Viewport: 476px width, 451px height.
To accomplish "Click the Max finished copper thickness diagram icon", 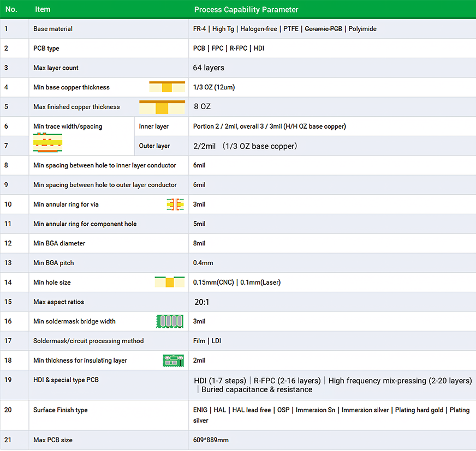I will [162, 107].
